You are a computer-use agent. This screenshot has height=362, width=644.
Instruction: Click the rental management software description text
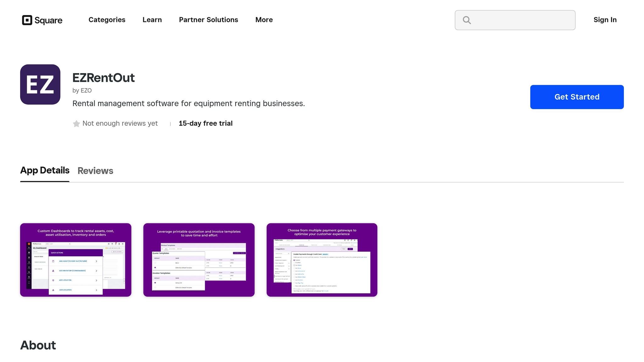pyautogui.click(x=189, y=103)
